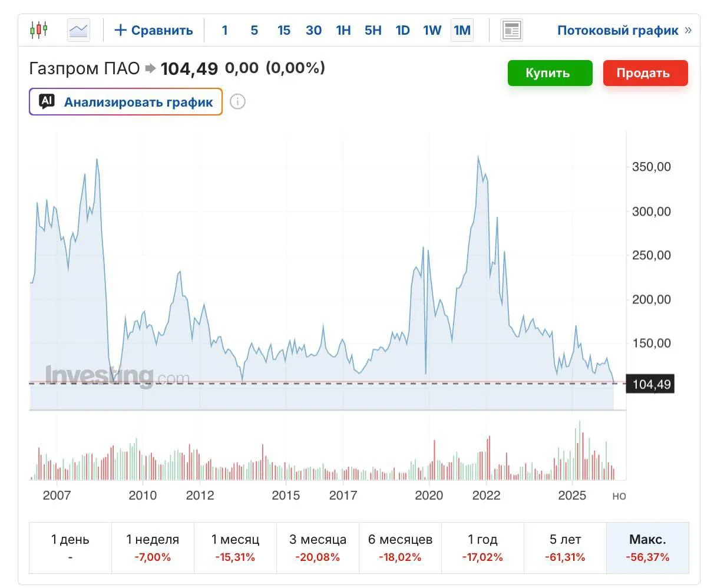
Task: Click the 2015 time axis label
Action: tap(286, 495)
